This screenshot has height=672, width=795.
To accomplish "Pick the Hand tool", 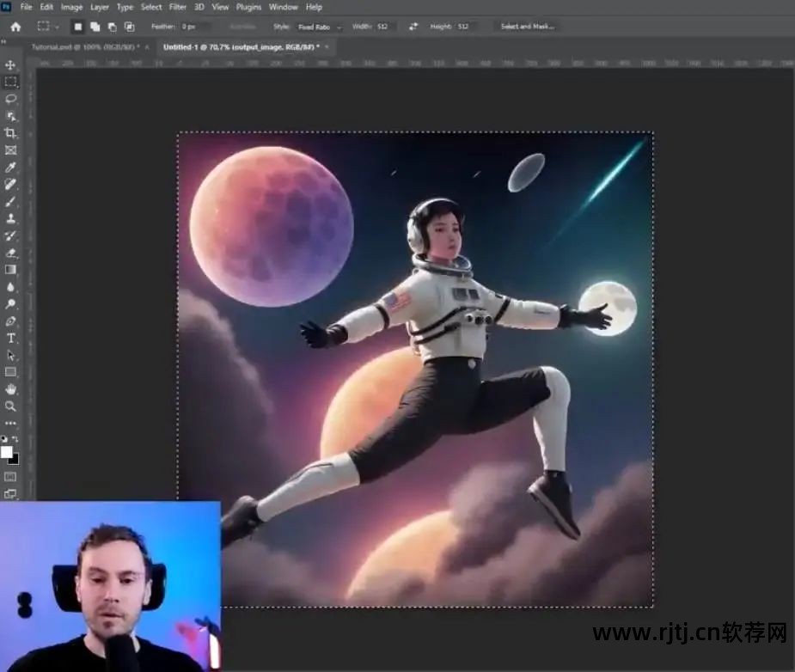I will coord(11,388).
